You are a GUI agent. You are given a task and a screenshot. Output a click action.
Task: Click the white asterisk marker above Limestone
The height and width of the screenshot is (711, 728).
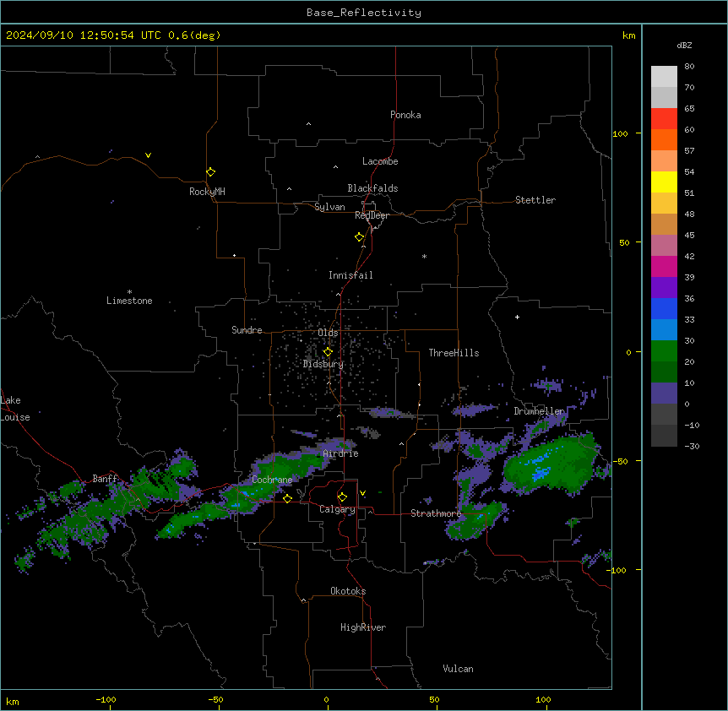[129, 292]
